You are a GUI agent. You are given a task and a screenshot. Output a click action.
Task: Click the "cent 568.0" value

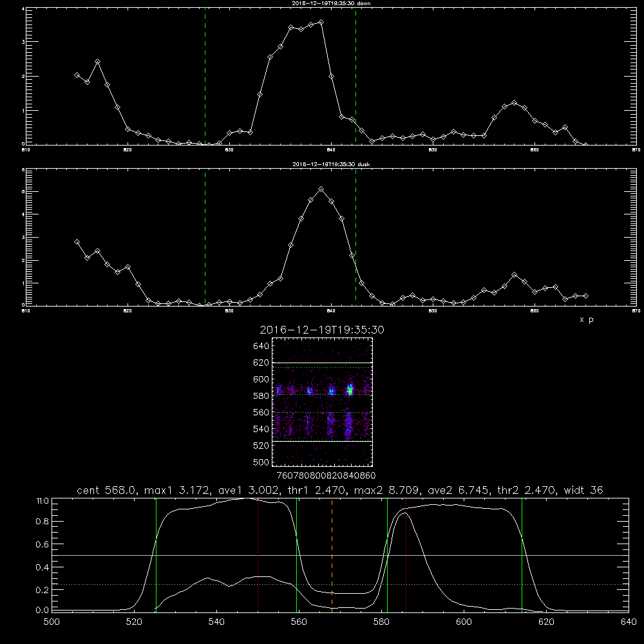pos(106,490)
